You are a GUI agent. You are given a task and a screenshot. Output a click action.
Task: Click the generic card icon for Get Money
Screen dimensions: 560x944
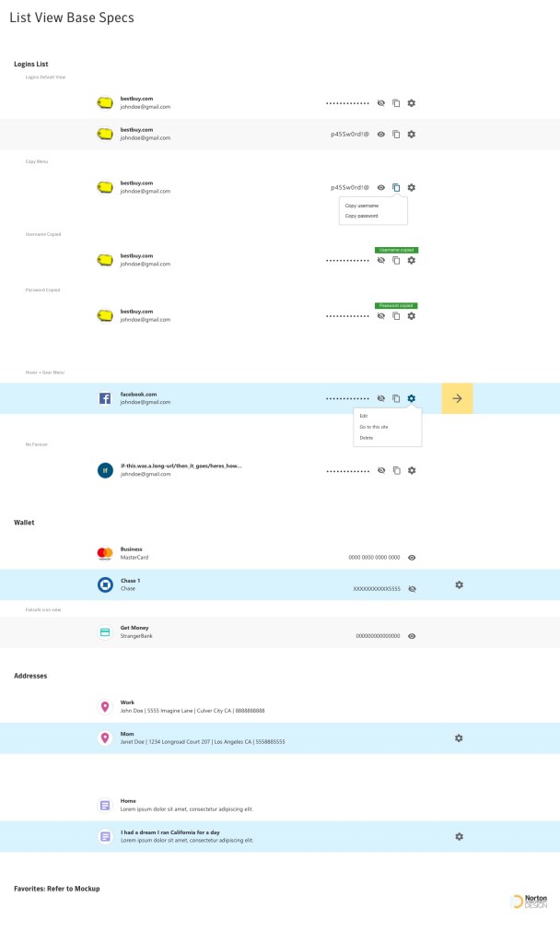105,631
